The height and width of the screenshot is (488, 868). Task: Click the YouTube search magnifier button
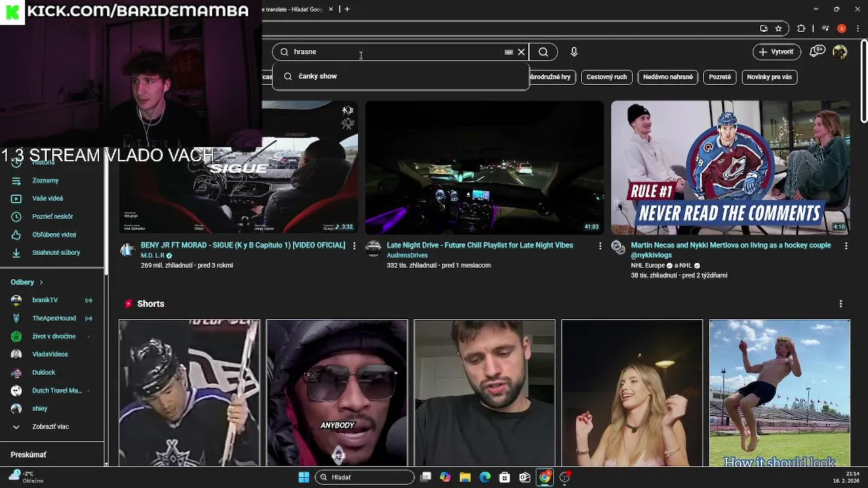pyautogui.click(x=543, y=52)
